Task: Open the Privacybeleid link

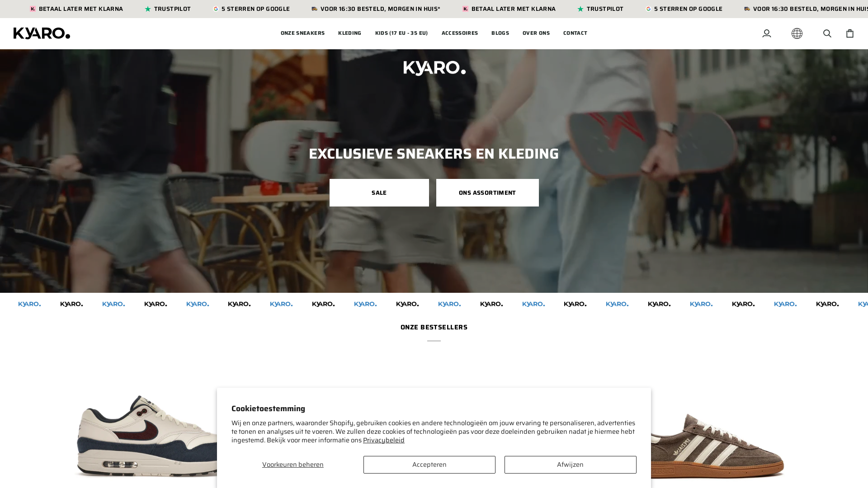Action: [x=383, y=440]
